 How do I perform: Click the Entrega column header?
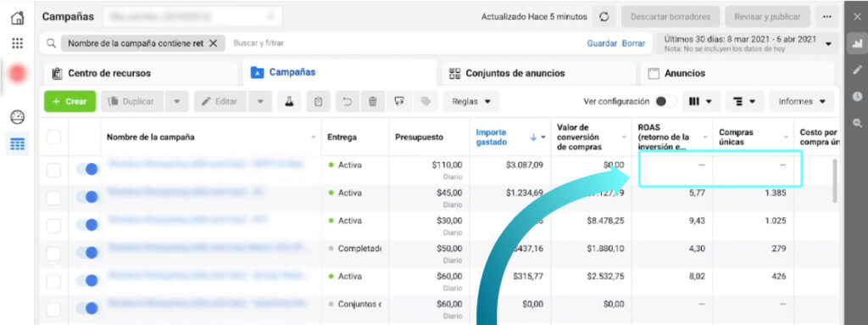342,137
